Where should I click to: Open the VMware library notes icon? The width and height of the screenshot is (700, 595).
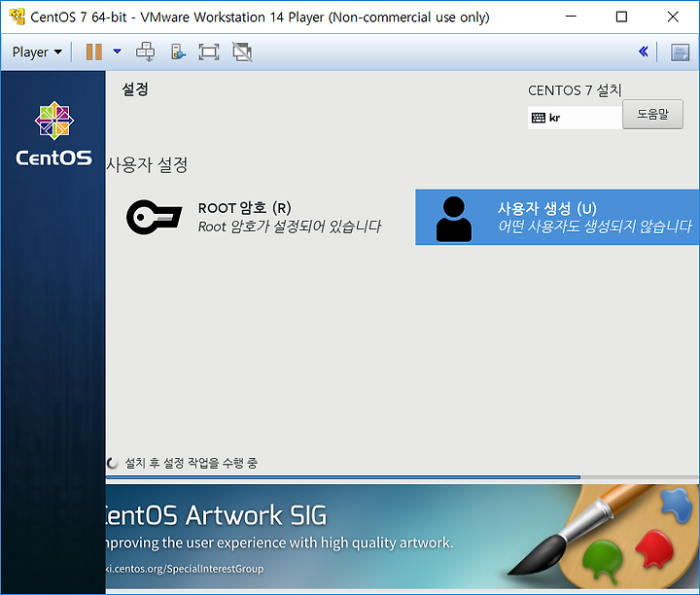point(680,52)
